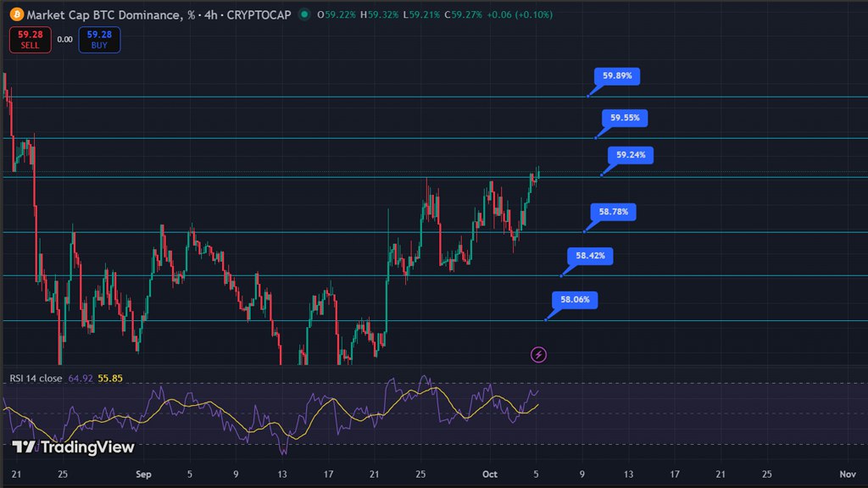Click the purple RSI value 64.92

(x=79, y=378)
